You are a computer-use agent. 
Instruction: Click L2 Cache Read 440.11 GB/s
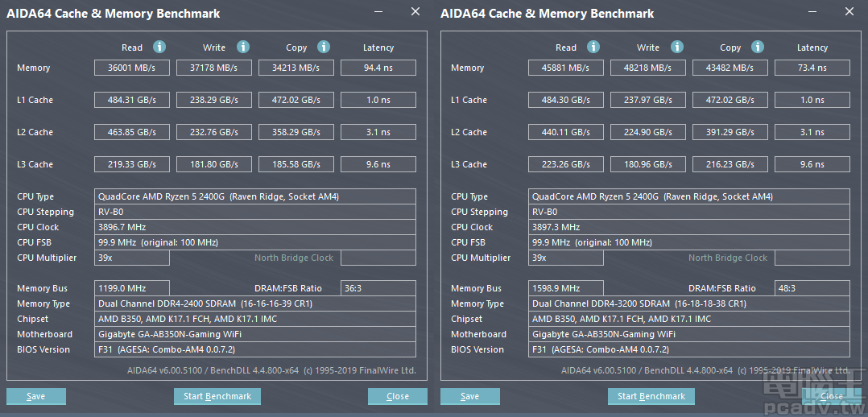tap(566, 132)
